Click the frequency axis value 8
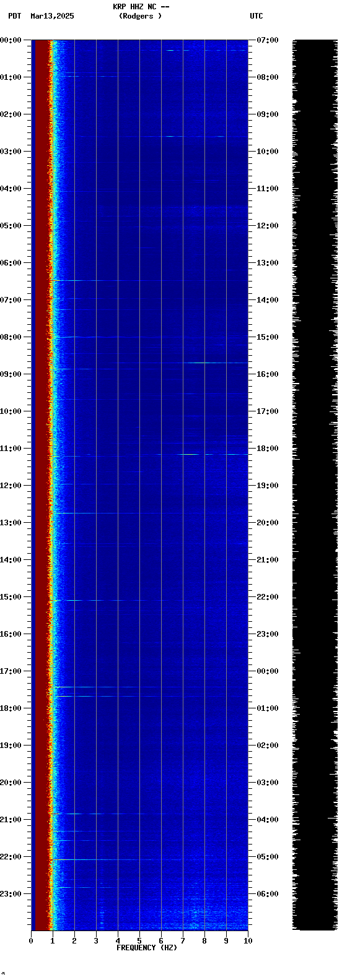342x980 pixels. (x=204, y=941)
